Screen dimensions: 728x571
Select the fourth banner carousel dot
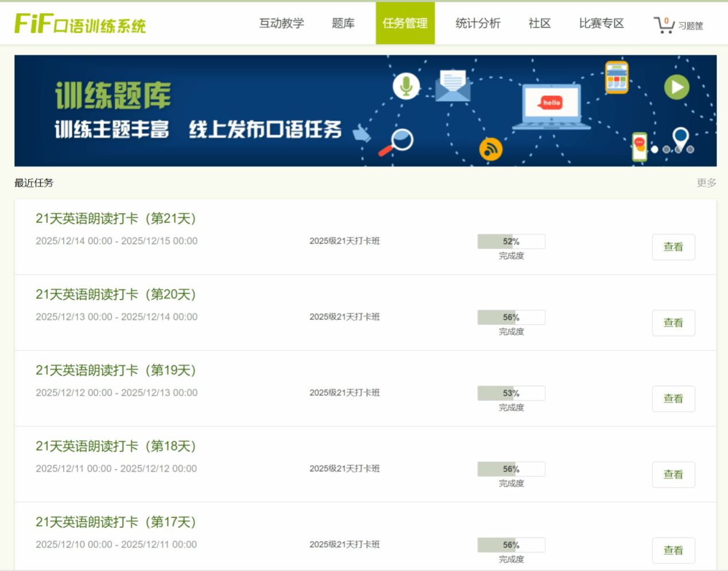coord(691,149)
